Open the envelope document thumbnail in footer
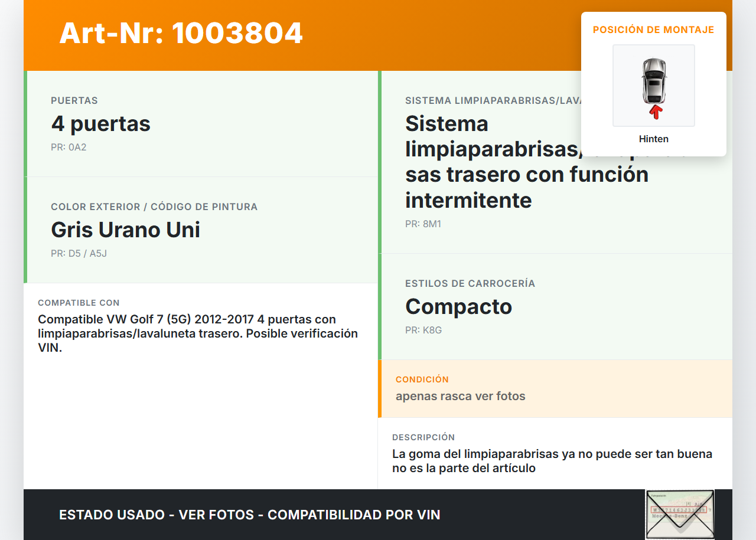The image size is (756, 540). pyautogui.click(x=680, y=515)
